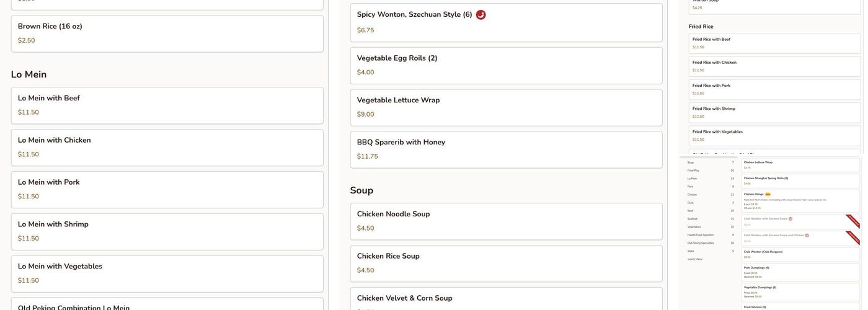Open Old Peking Specialties category in sidebar
Screen dimensions: 868x310
click(x=701, y=243)
